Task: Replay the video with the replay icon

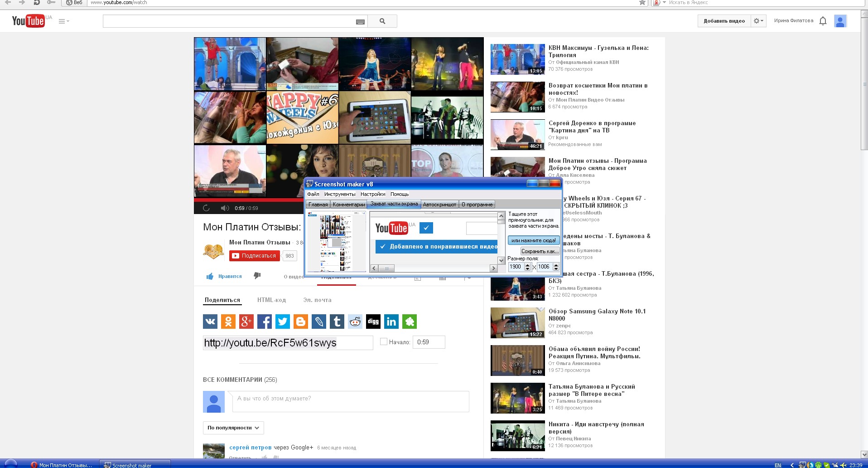Action: tap(206, 208)
